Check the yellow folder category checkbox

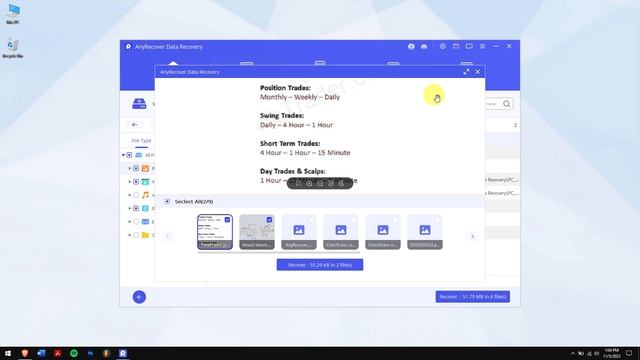click(x=136, y=235)
